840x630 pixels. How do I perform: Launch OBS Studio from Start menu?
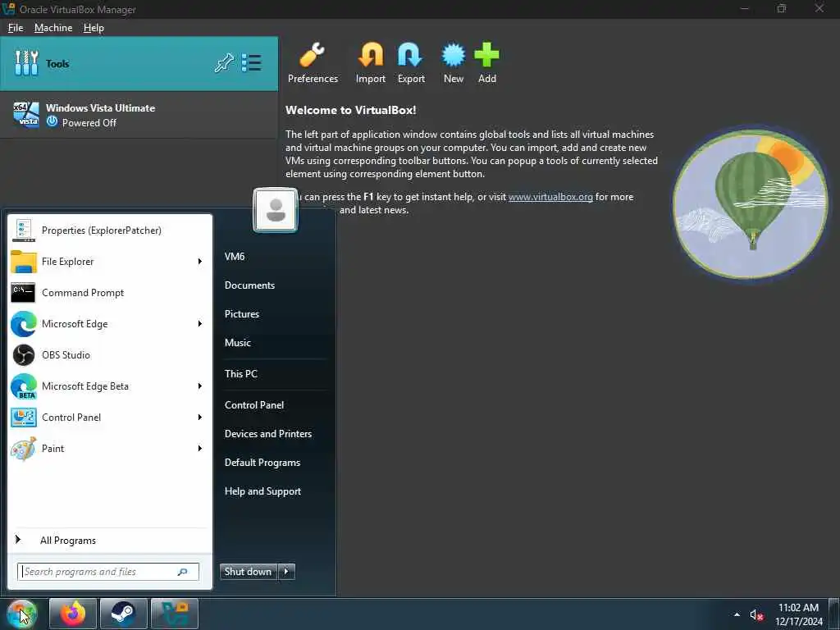(110, 354)
